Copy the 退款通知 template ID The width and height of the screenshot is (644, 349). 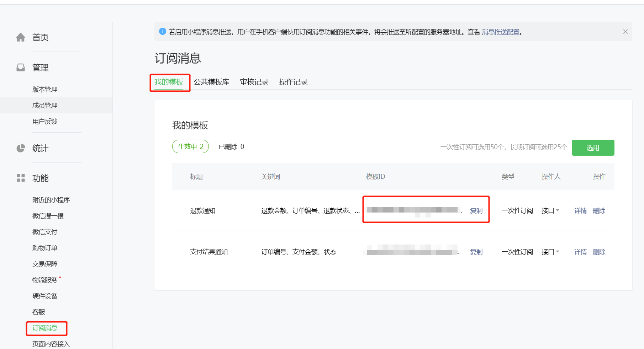click(476, 211)
